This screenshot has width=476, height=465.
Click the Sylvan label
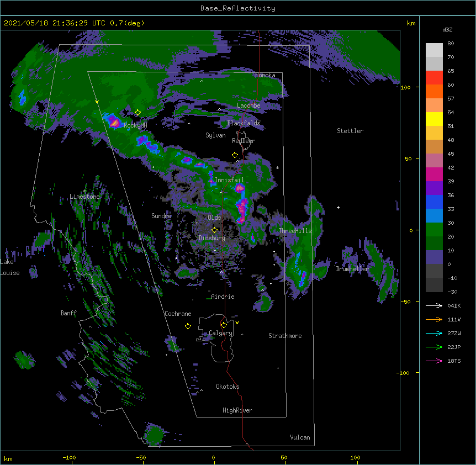tap(215, 135)
